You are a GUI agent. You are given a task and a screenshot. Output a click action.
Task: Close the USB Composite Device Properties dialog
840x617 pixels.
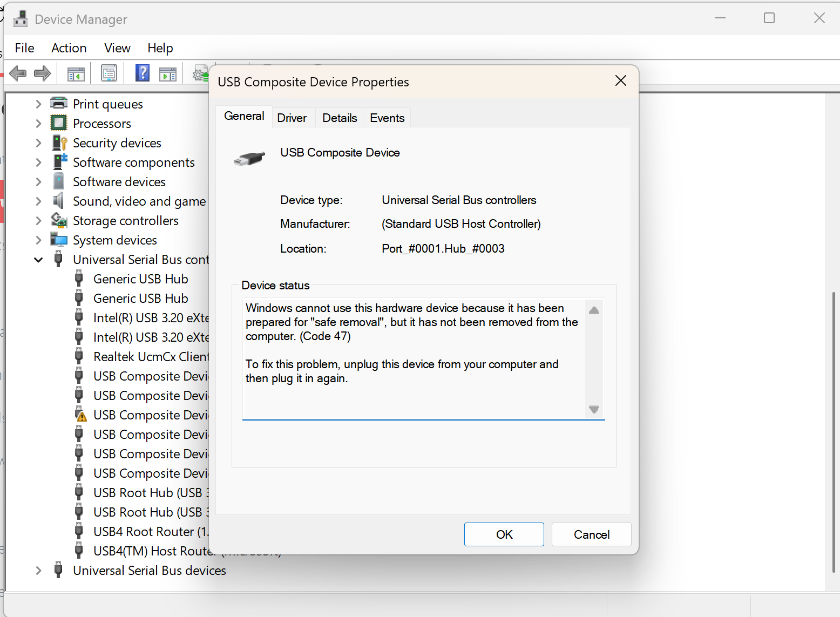pos(621,81)
